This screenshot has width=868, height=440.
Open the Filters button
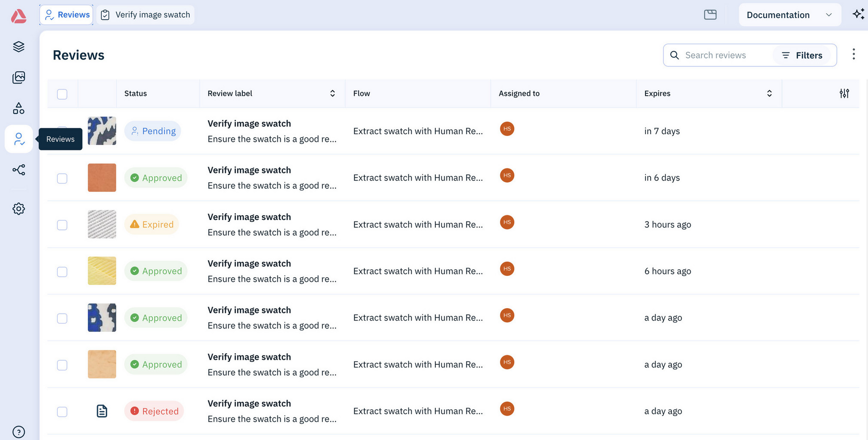pyautogui.click(x=802, y=55)
